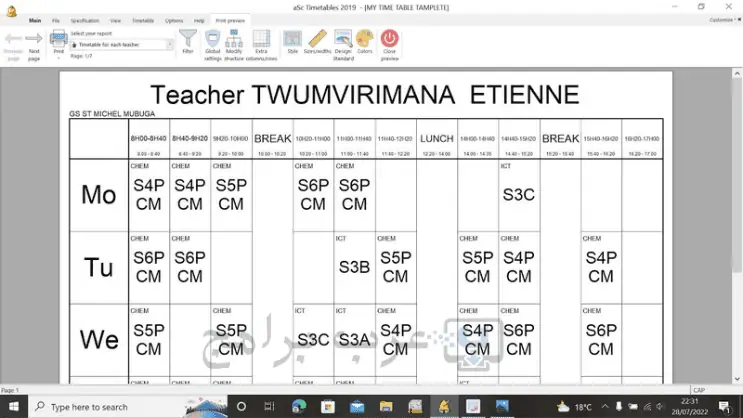Image resolution: width=743 pixels, height=418 pixels.
Task: Select the Print preview tab
Action: [x=230, y=20]
